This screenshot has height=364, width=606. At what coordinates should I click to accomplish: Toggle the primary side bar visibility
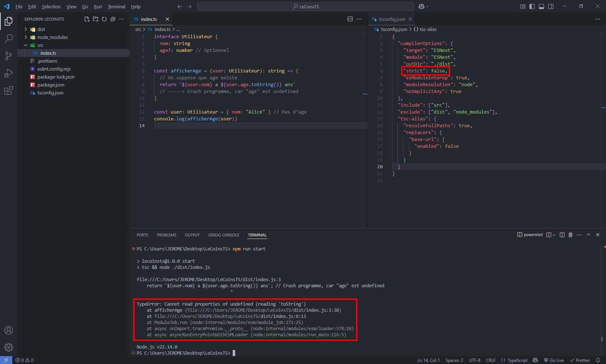coord(532,6)
